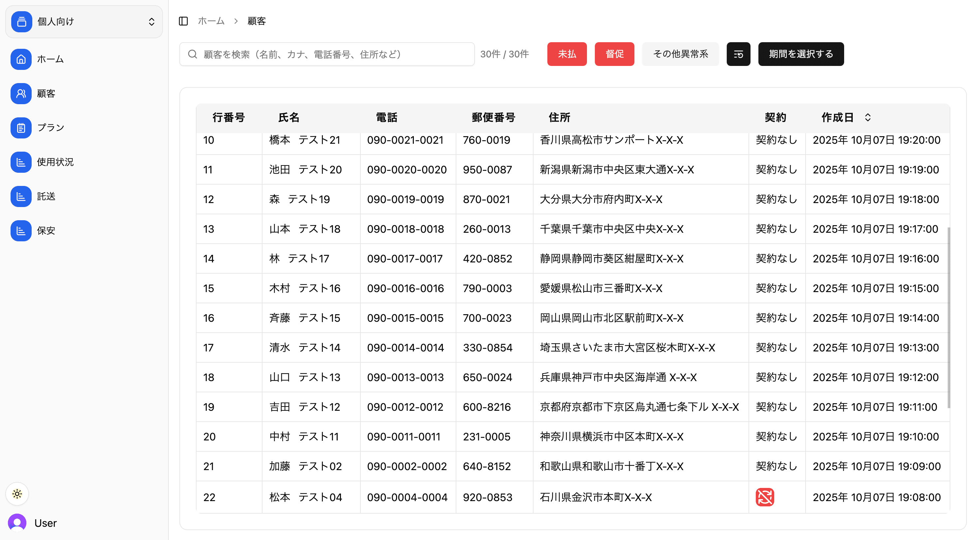Switch theme with the sun icon
Viewport: 980px width, 540px height.
pyautogui.click(x=17, y=494)
